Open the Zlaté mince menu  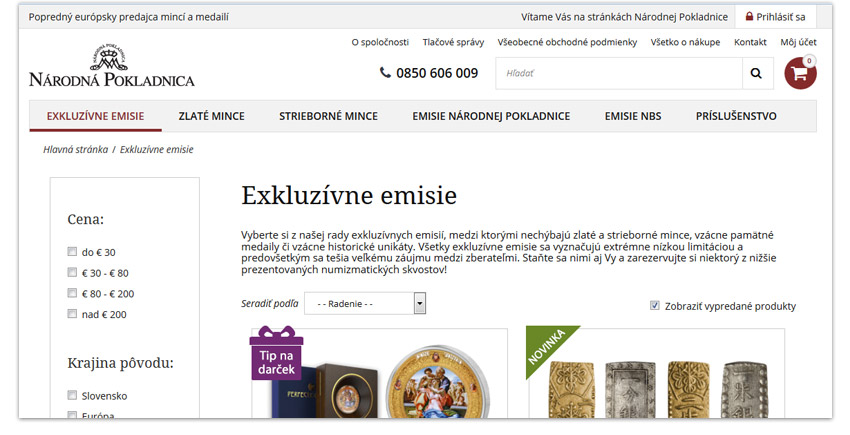click(211, 116)
